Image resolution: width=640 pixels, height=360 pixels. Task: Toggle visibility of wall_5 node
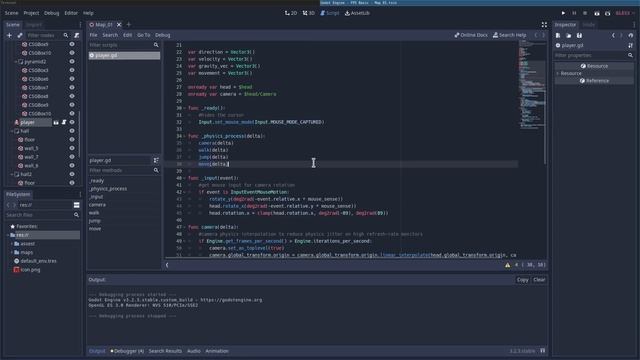pyautogui.click(x=72, y=148)
